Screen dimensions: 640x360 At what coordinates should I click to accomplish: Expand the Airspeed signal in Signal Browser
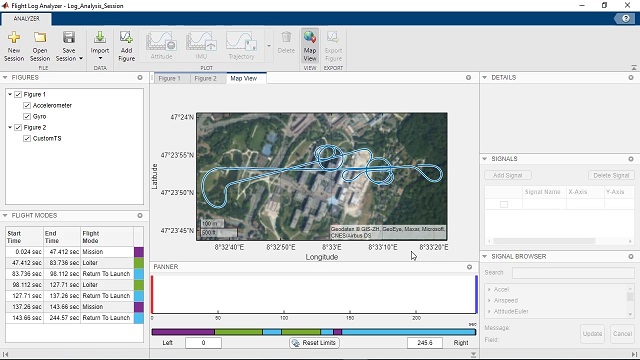pyautogui.click(x=489, y=300)
